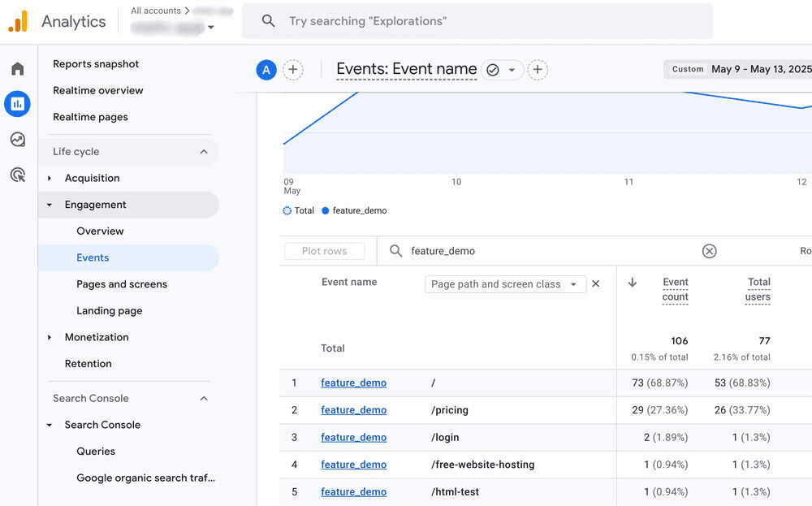Clear the feature_demo search with X icon

point(709,251)
